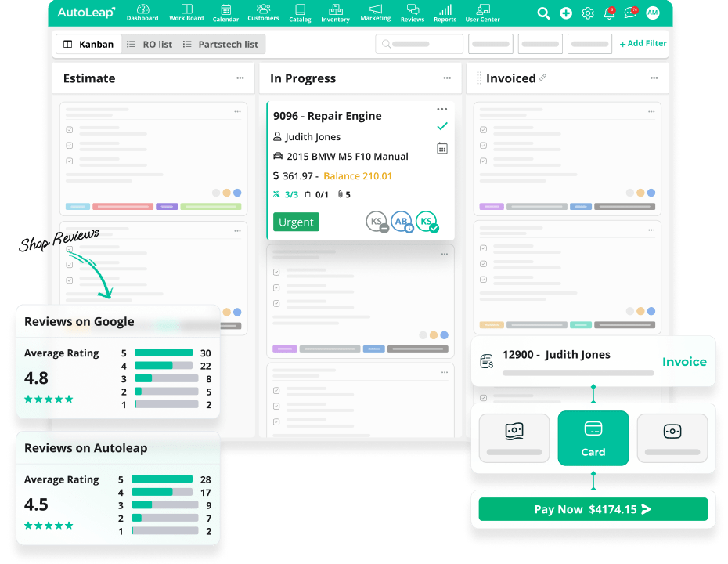
Task: Click the calendar icon on Repair Engine card
Action: 442,148
